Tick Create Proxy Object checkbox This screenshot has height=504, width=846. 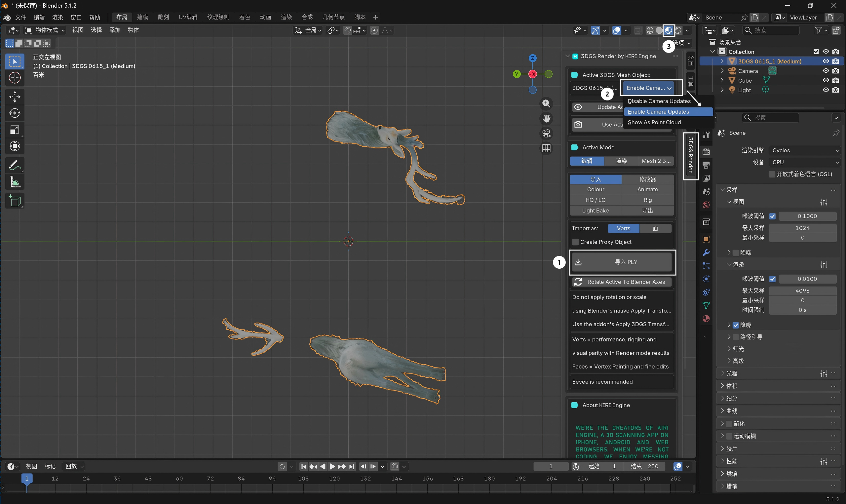(x=575, y=242)
